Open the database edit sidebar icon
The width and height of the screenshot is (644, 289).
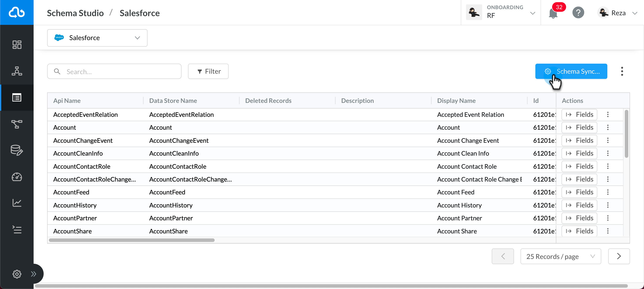tap(17, 150)
